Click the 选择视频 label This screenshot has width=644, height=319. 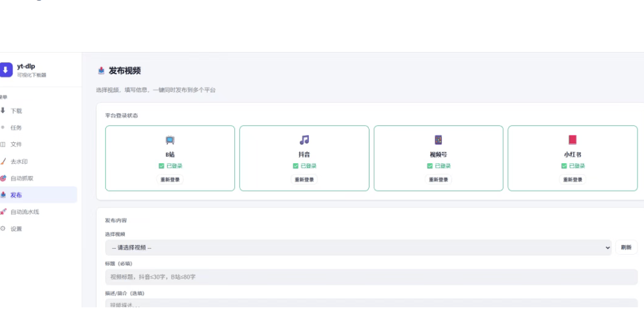(115, 234)
